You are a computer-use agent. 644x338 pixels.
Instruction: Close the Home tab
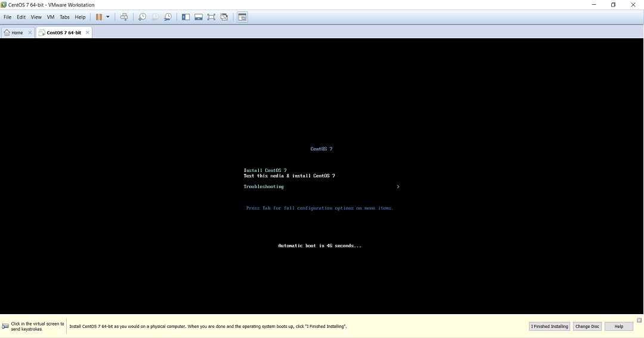[x=30, y=32]
